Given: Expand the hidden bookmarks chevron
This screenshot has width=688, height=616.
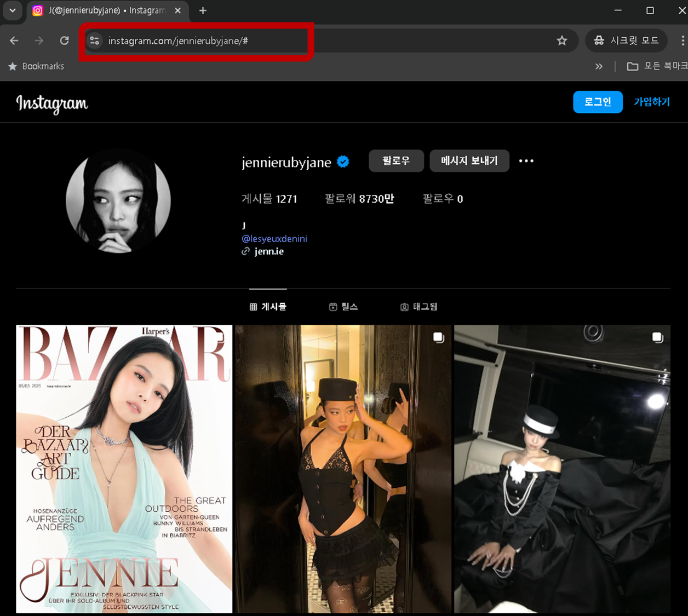Looking at the screenshot, I should click(x=599, y=66).
